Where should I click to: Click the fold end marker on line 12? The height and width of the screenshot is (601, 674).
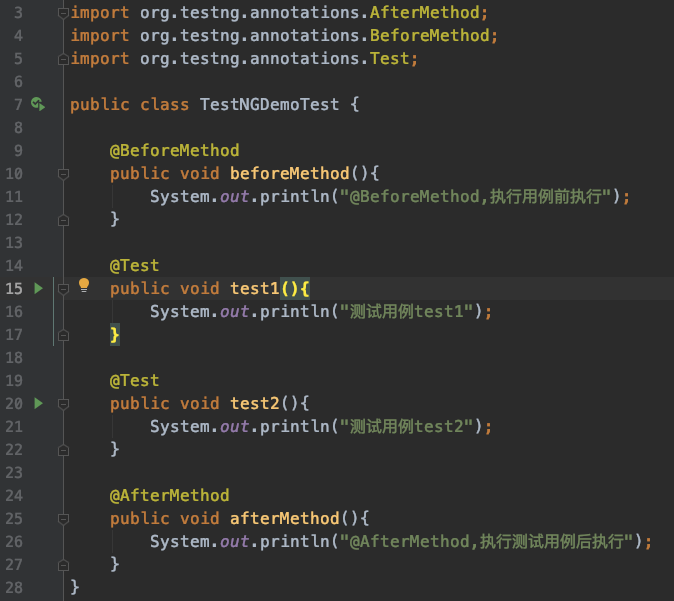(x=63, y=221)
